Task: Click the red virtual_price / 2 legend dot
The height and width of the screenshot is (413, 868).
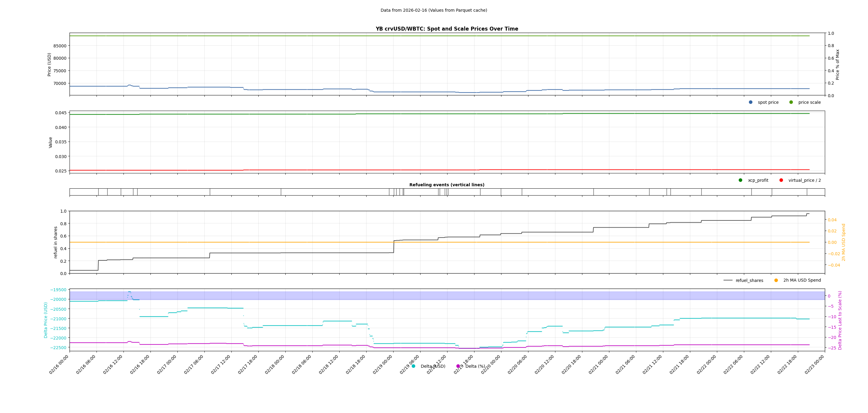Action: (781, 180)
